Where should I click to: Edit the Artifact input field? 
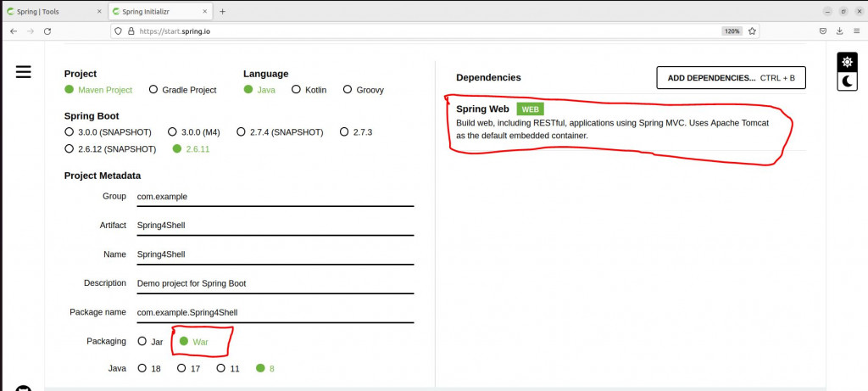[x=275, y=226]
